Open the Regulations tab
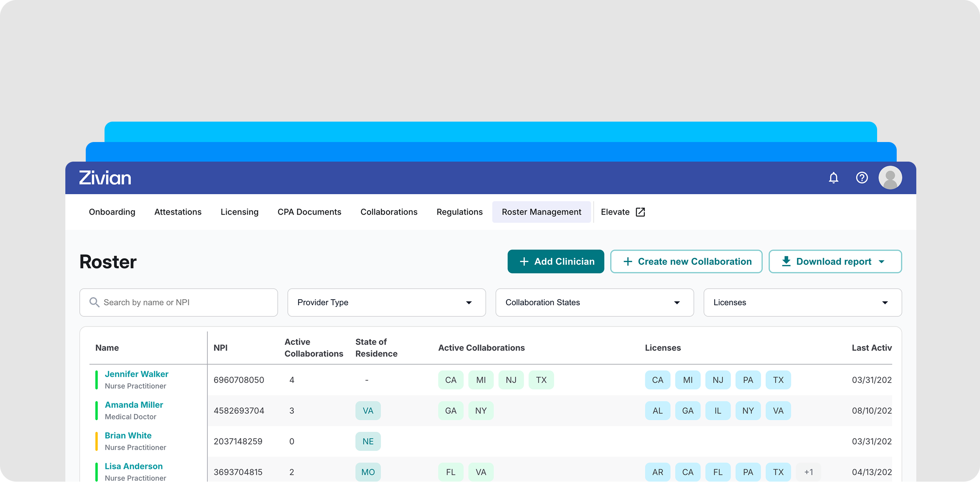The width and height of the screenshot is (980, 482). pos(460,212)
